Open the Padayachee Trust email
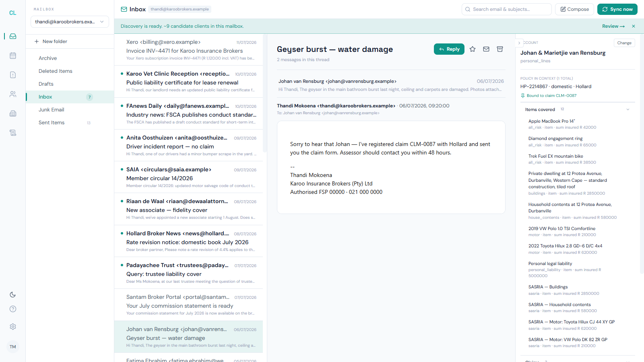This screenshot has width=644, height=362. 188,273
